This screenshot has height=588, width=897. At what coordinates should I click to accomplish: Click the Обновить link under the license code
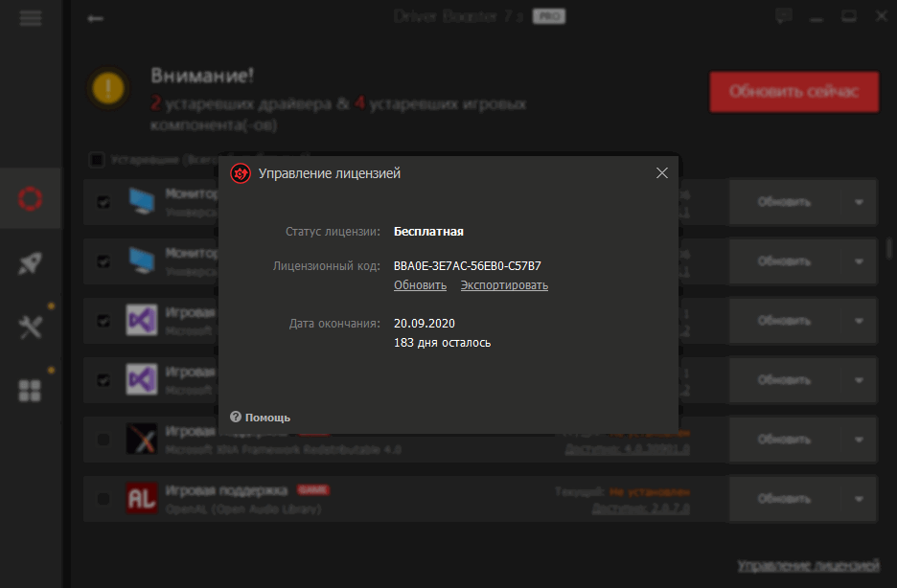pos(420,285)
